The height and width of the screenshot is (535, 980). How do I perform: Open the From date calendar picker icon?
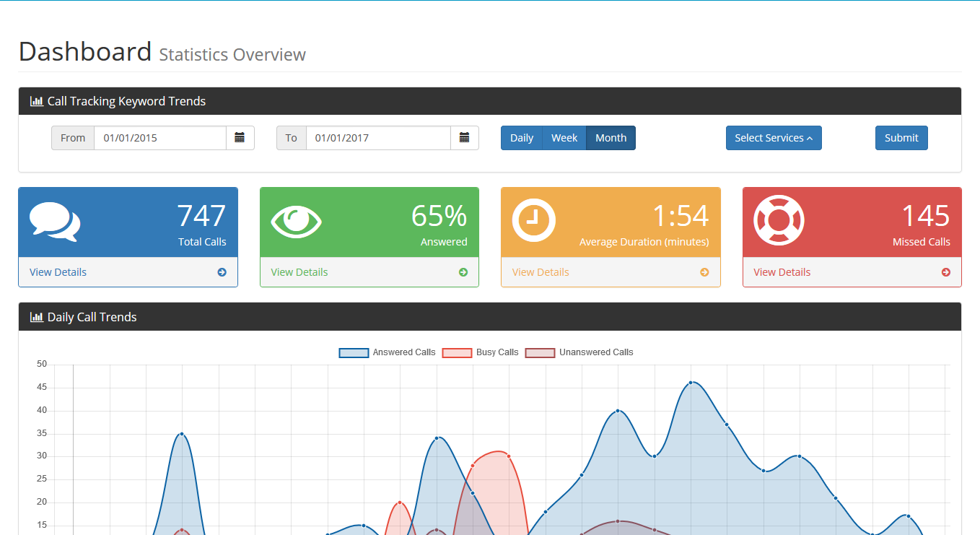(240, 138)
